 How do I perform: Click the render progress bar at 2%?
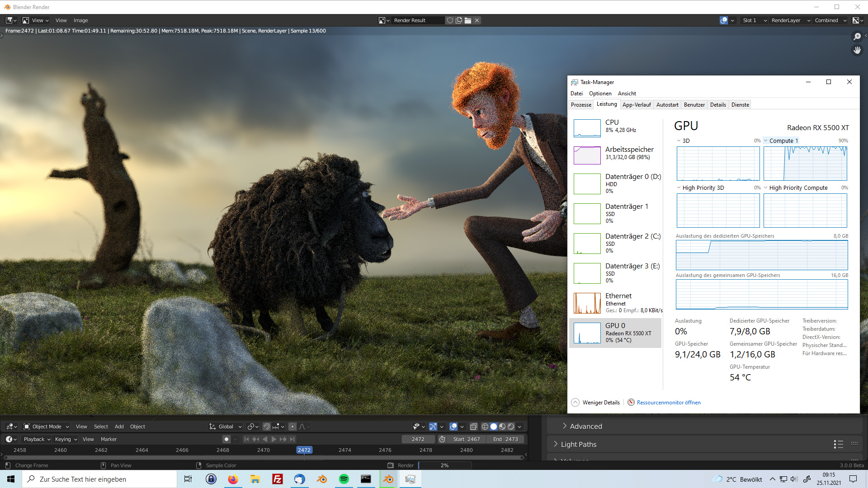pyautogui.click(x=445, y=465)
